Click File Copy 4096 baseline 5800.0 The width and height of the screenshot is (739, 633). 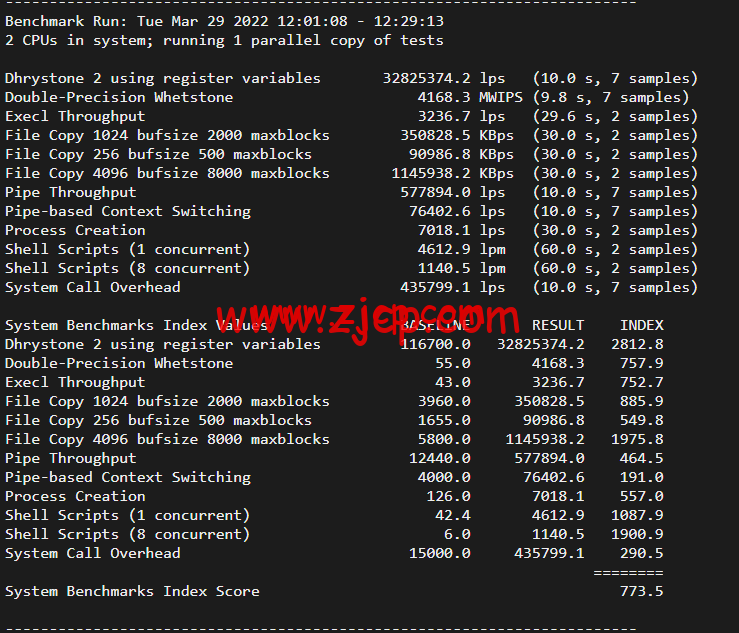[x=444, y=439]
